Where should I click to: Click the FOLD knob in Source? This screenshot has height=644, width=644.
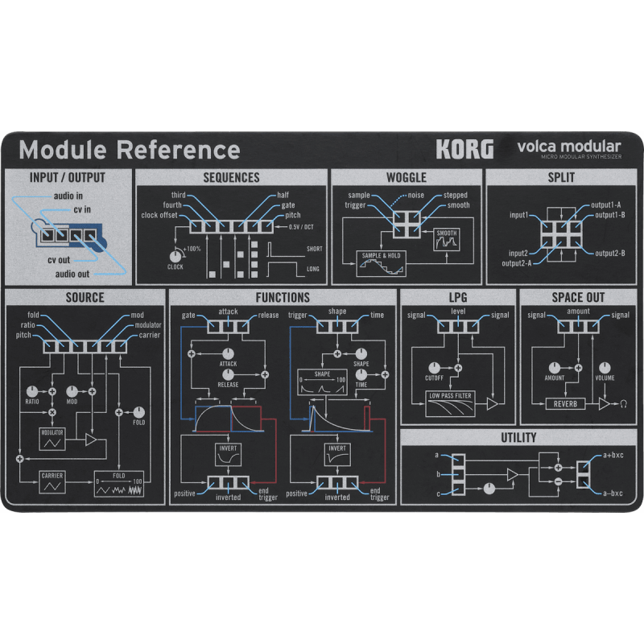coord(138,412)
